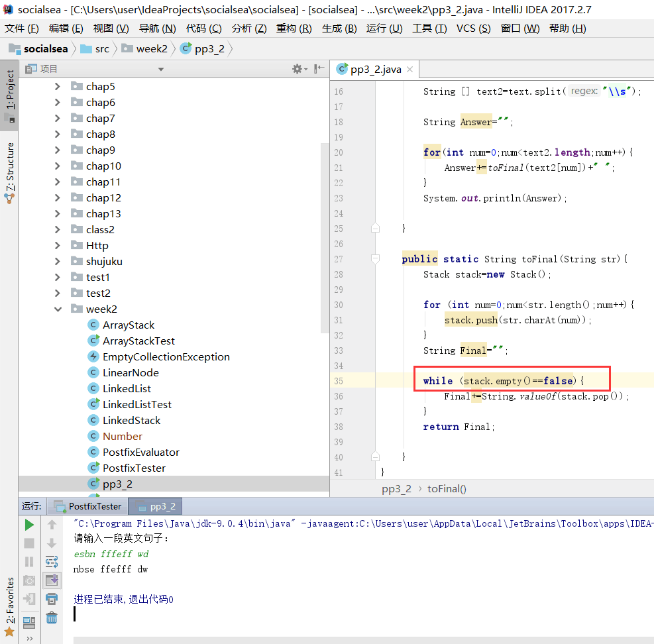Expand the shujuku folder
The height and width of the screenshot is (644, 654).
click(x=58, y=261)
